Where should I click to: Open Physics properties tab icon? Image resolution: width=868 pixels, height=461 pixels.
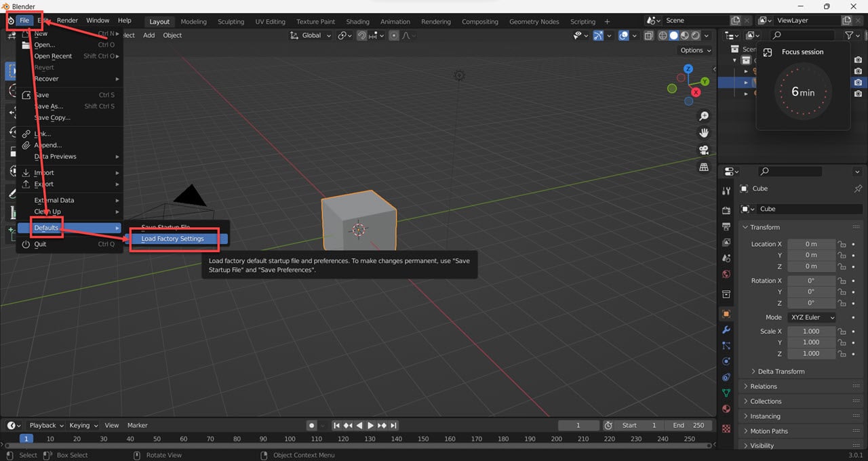point(726,361)
